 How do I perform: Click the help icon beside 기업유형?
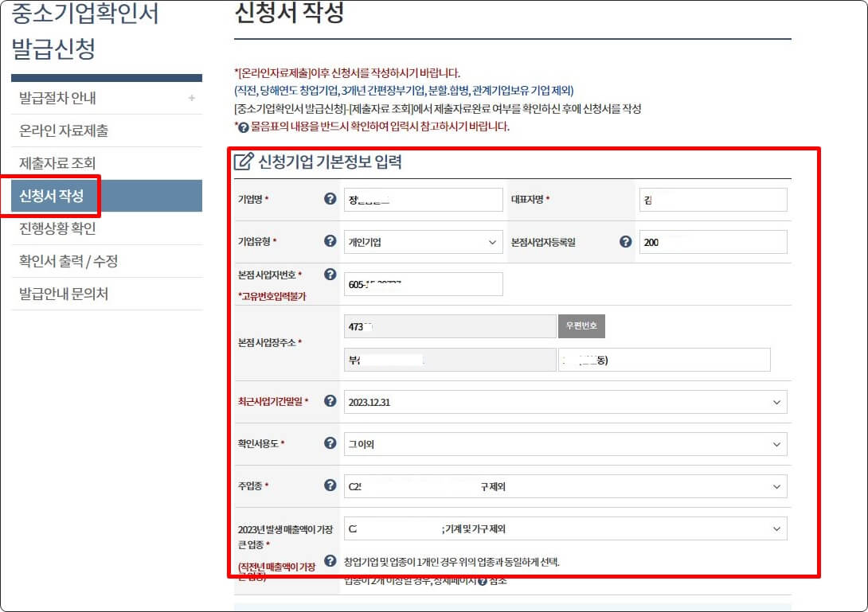[x=330, y=242]
